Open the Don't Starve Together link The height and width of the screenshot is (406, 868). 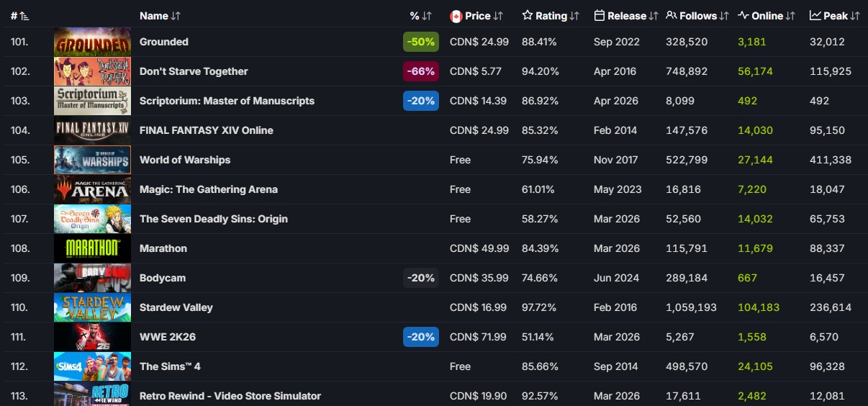coord(194,71)
